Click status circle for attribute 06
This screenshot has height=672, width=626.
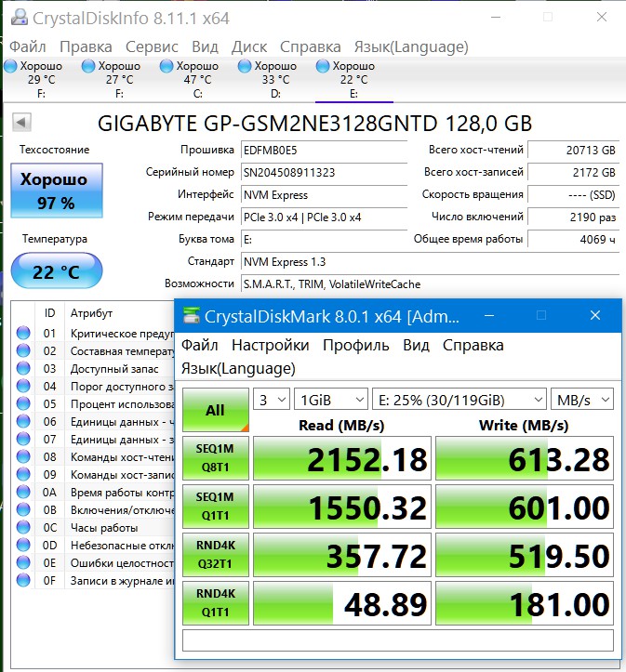[x=23, y=421]
